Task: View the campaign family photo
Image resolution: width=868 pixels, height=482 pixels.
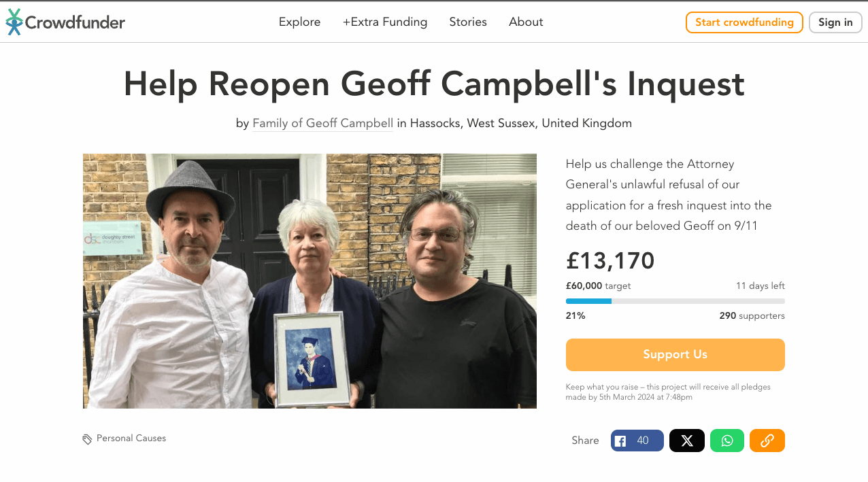Action: tap(310, 281)
